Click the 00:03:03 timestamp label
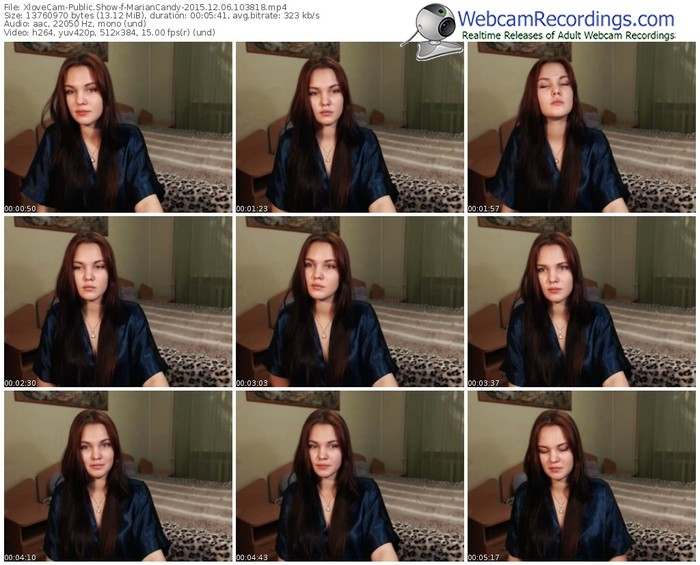The height and width of the screenshot is (565, 700). coord(252,383)
